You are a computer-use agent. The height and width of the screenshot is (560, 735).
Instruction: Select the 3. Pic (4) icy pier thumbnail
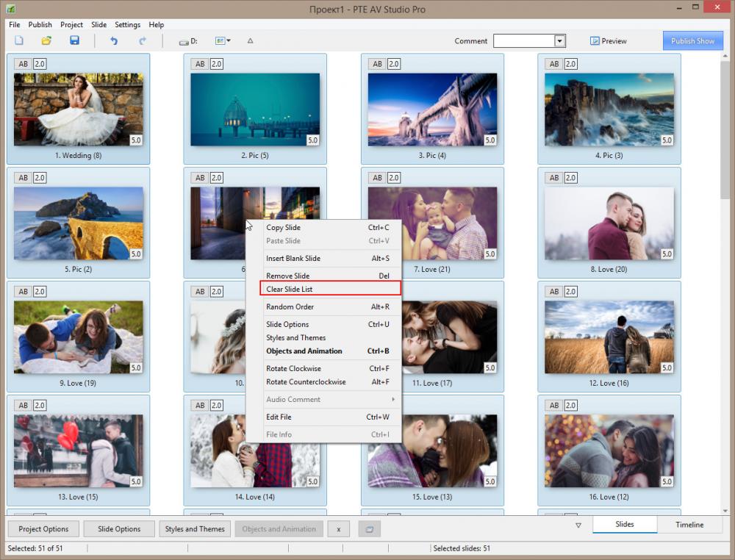[432, 110]
